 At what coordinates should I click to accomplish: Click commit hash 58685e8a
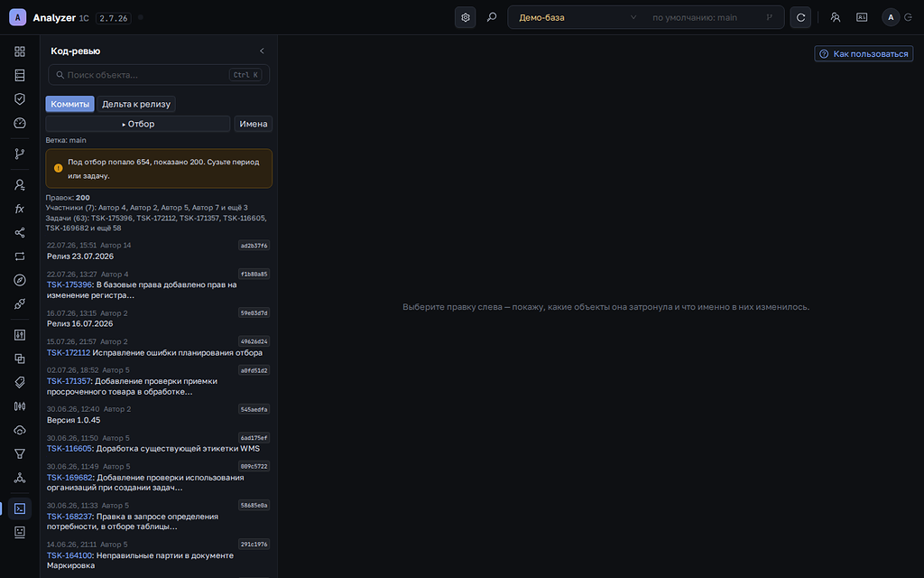(254, 505)
